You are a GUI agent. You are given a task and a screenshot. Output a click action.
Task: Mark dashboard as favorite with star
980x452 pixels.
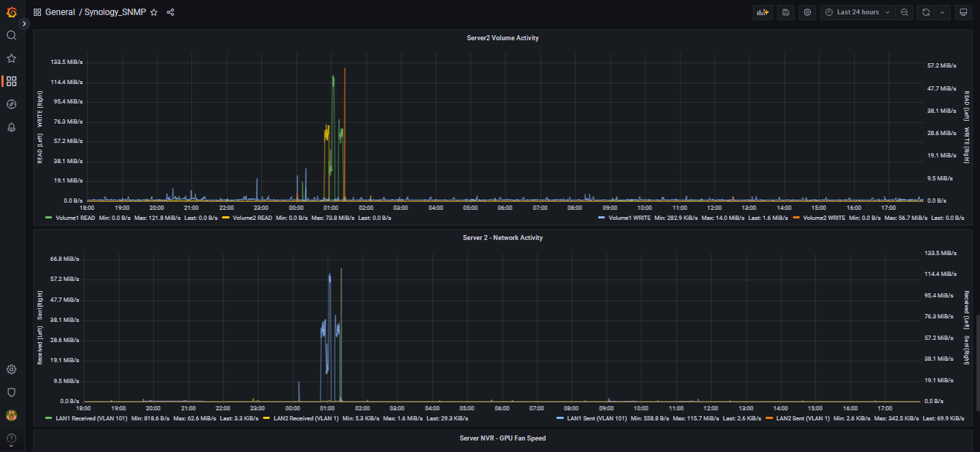pos(154,12)
